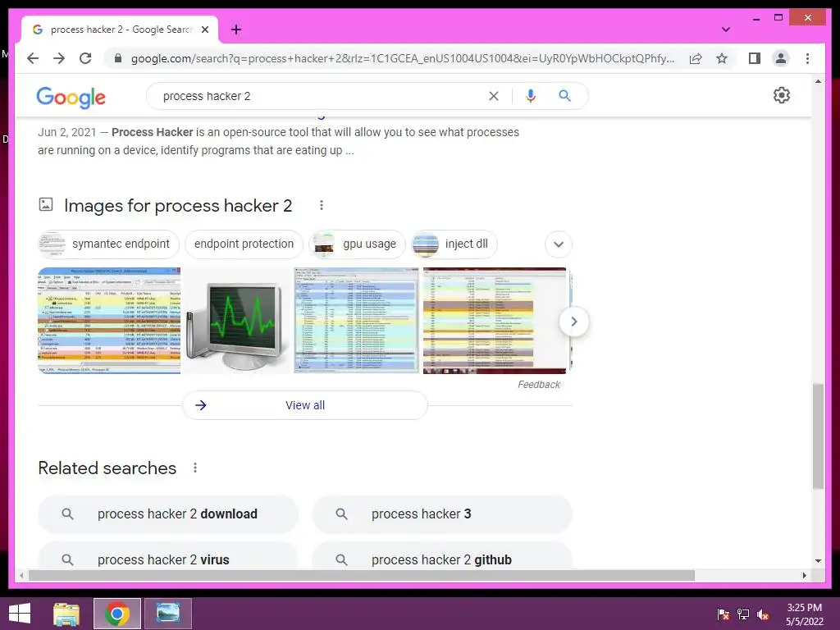This screenshot has width=840, height=630.
Task: Open 'Images for process hacker 2' heading
Action: pyautogui.click(x=178, y=206)
